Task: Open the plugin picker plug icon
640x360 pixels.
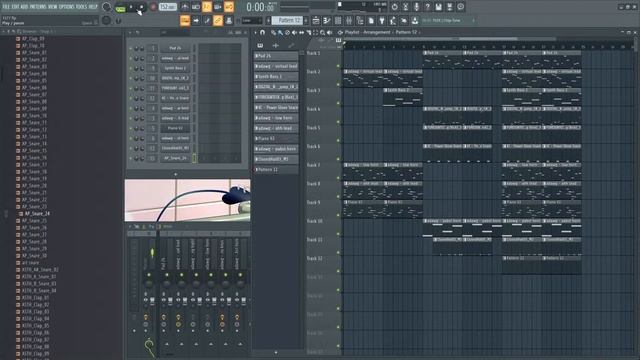Action: click(x=382, y=20)
